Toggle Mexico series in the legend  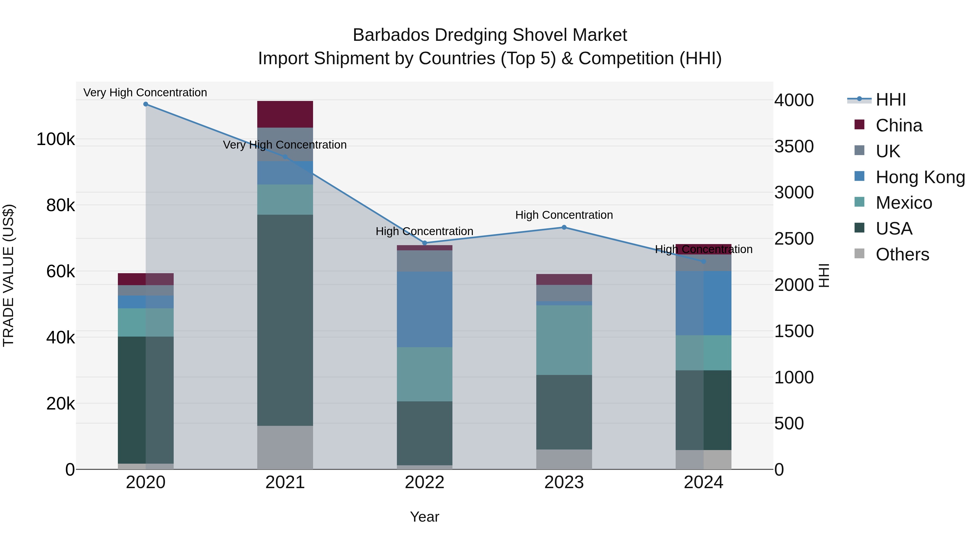[x=893, y=203]
